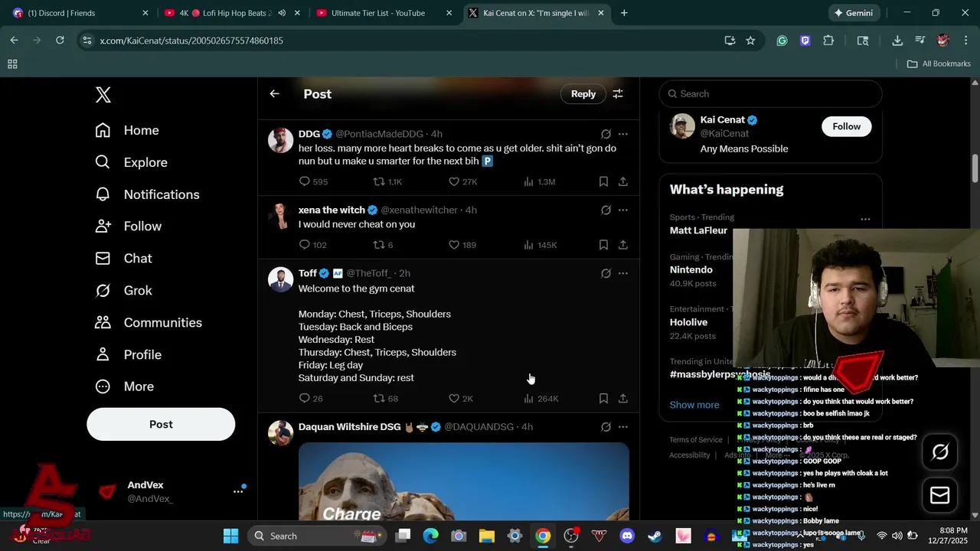The width and height of the screenshot is (980, 551).
Task: Open Matt LaFleur trending topic
Action: click(x=698, y=230)
